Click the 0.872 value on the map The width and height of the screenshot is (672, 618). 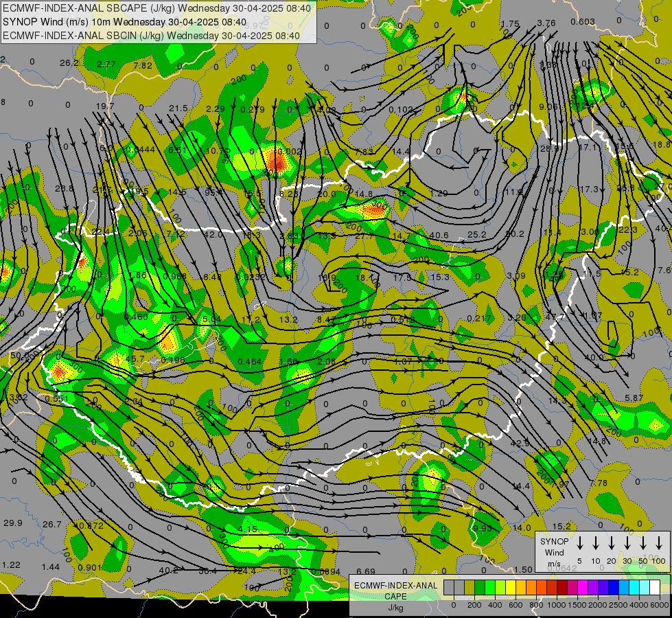pos(91,525)
